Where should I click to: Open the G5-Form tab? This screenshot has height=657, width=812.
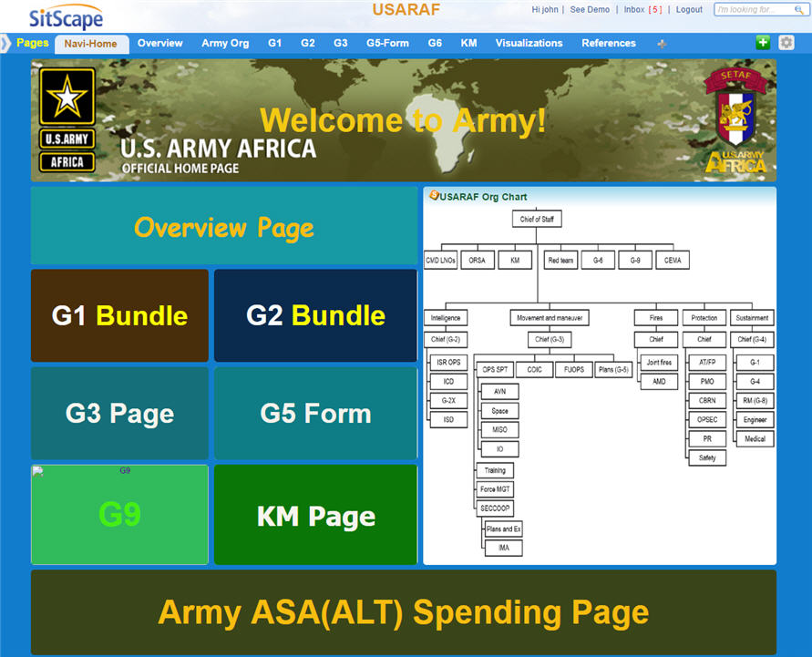387,43
